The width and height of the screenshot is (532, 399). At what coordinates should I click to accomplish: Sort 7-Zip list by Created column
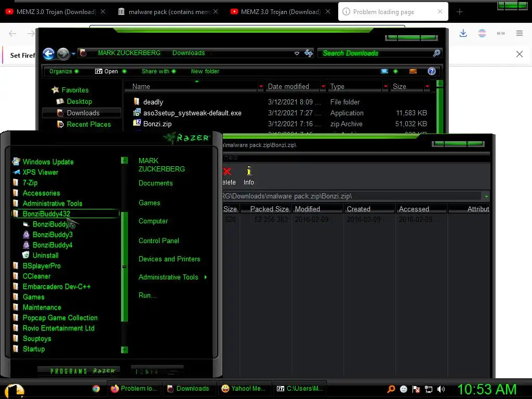click(358, 209)
